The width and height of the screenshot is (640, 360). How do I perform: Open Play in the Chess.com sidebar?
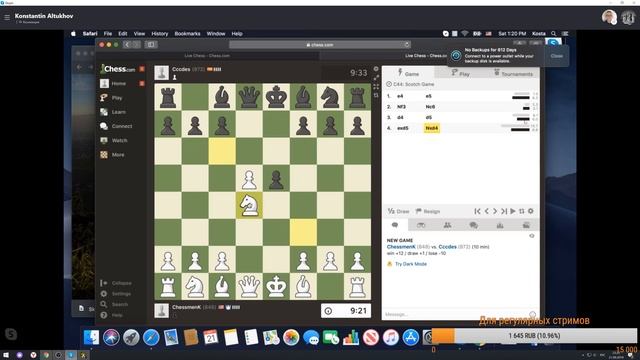tap(117, 98)
